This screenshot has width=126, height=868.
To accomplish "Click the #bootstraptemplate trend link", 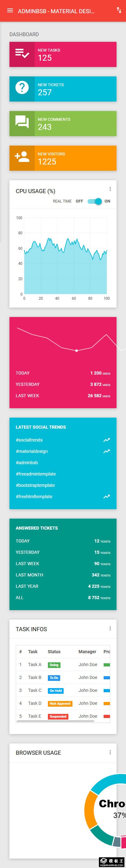I will pos(36,485).
